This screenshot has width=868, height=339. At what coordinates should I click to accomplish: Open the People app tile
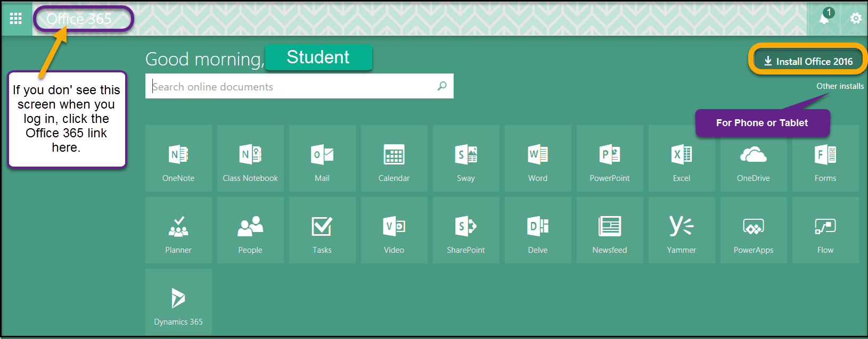tap(250, 230)
